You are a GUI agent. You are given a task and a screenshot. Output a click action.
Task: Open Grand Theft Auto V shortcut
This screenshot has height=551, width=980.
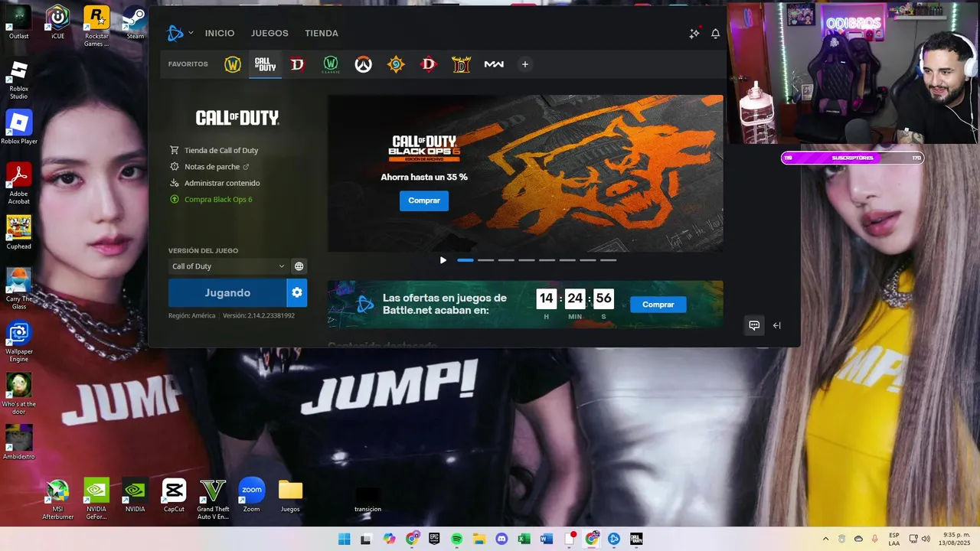[213, 499]
